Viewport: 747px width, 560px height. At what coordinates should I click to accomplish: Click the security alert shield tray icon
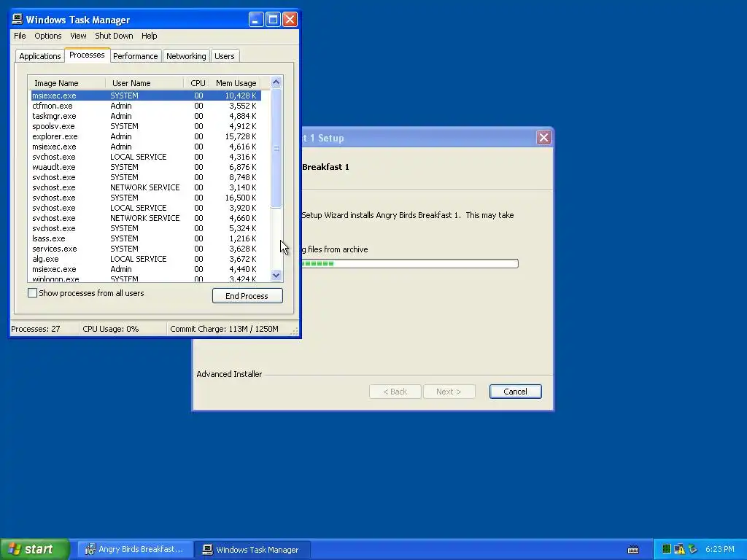[679, 549]
